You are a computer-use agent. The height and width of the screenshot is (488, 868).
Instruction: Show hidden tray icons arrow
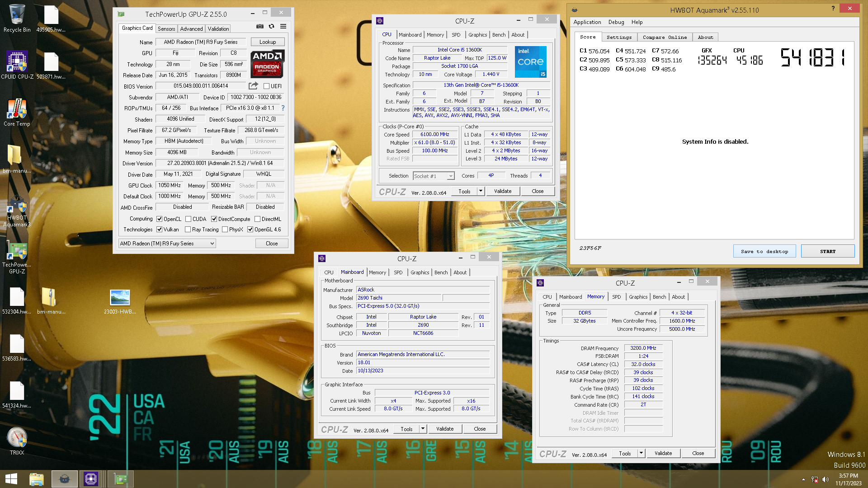point(803,479)
